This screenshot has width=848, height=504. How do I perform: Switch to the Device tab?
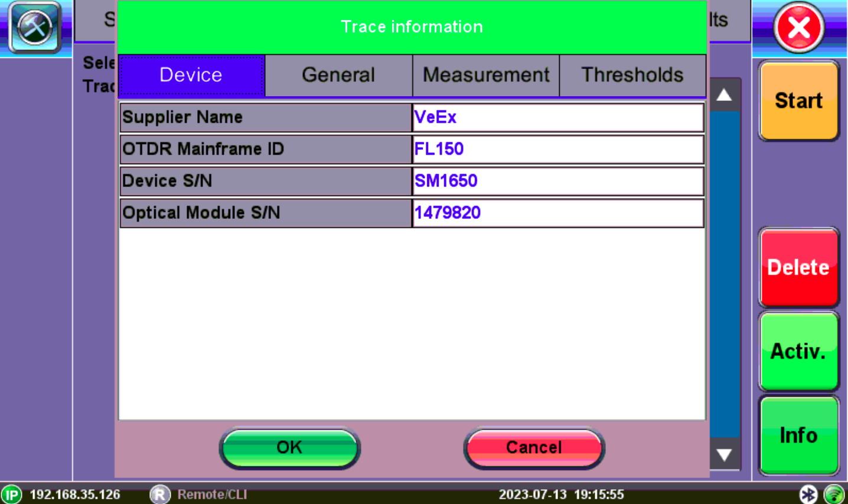click(x=191, y=75)
